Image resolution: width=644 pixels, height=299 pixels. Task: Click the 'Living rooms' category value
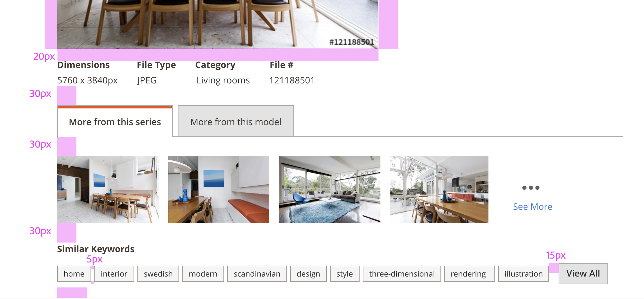point(223,80)
